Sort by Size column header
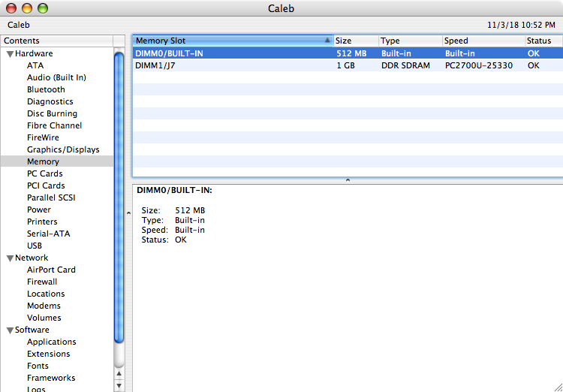563x392 pixels. 356,41
